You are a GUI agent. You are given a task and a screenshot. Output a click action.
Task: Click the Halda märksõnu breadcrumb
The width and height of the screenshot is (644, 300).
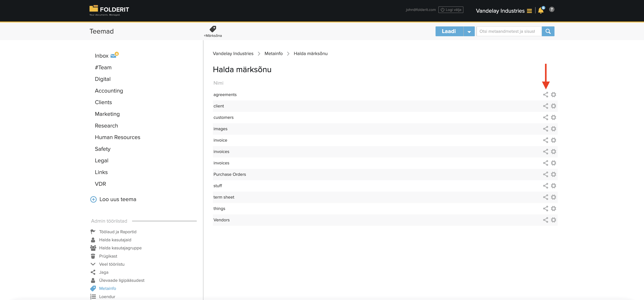point(310,53)
